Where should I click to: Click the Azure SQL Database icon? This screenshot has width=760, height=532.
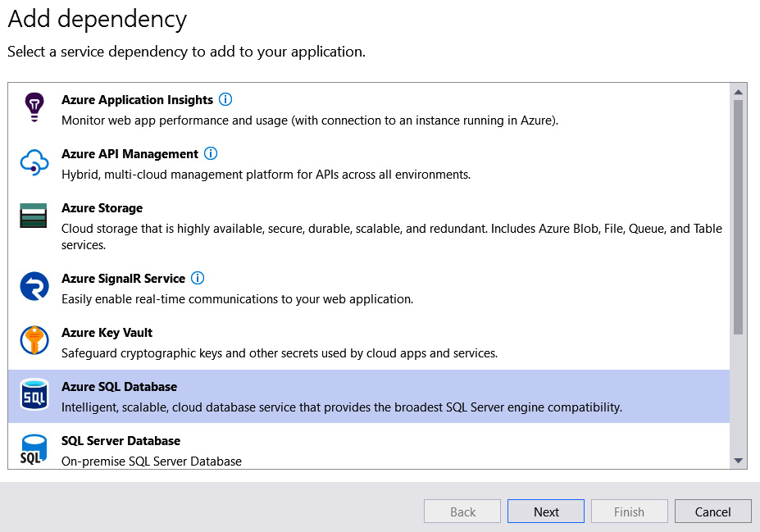(34, 394)
